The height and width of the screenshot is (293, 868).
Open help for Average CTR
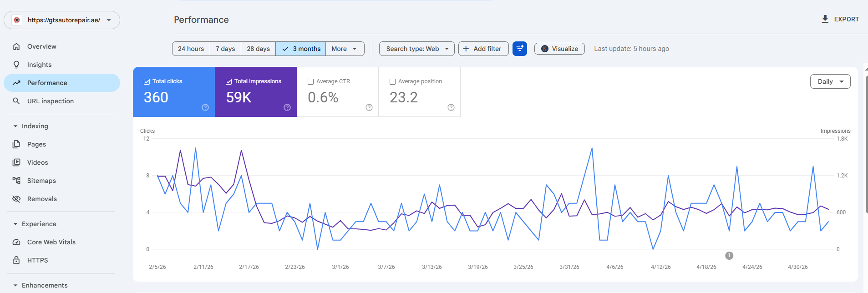(369, 107)
